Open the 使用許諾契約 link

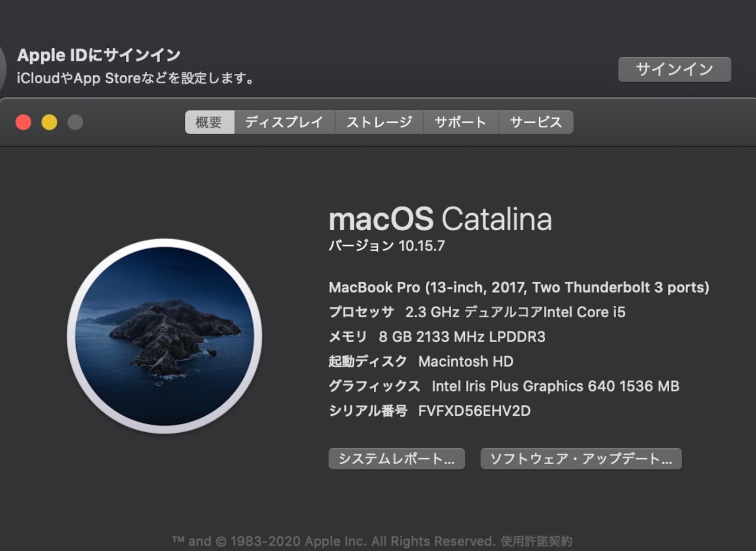(x=536, y=541)
